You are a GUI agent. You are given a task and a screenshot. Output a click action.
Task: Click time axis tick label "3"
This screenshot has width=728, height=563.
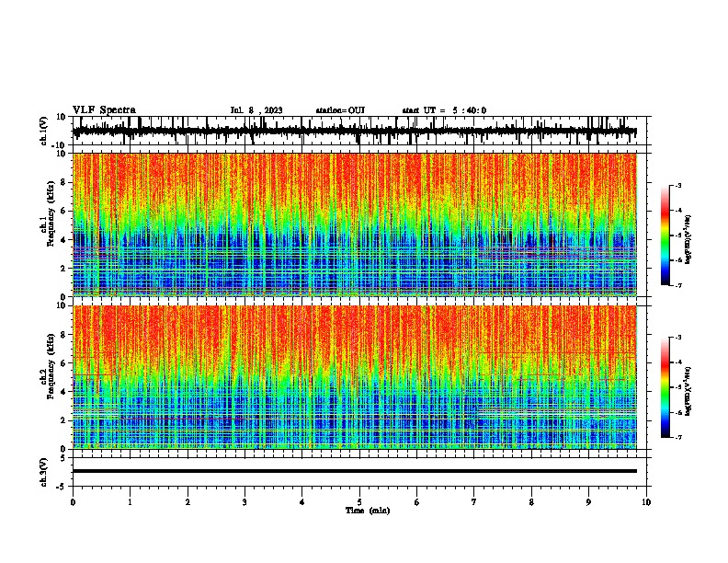click(245, 502)
